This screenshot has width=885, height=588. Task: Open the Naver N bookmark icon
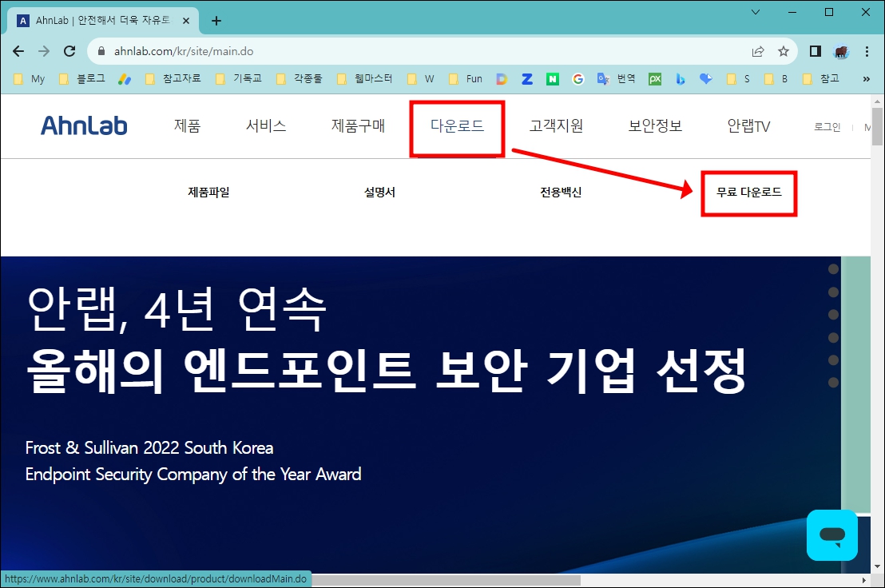point(553,79)
